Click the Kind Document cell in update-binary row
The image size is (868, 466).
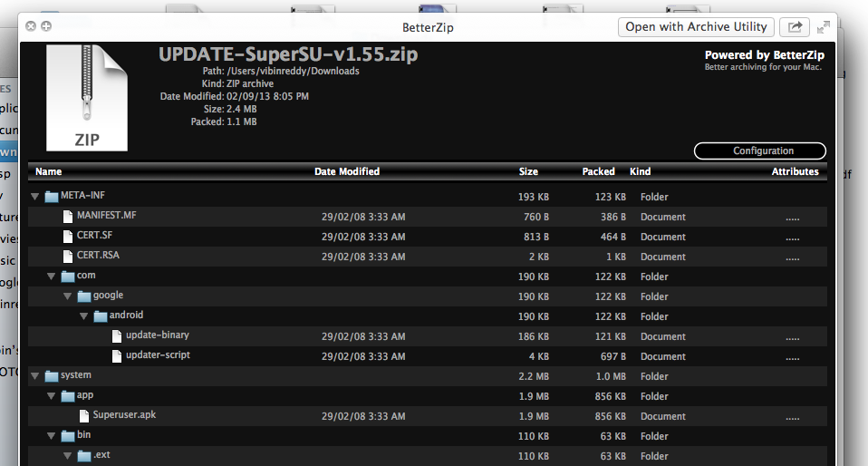pos(662,336)
